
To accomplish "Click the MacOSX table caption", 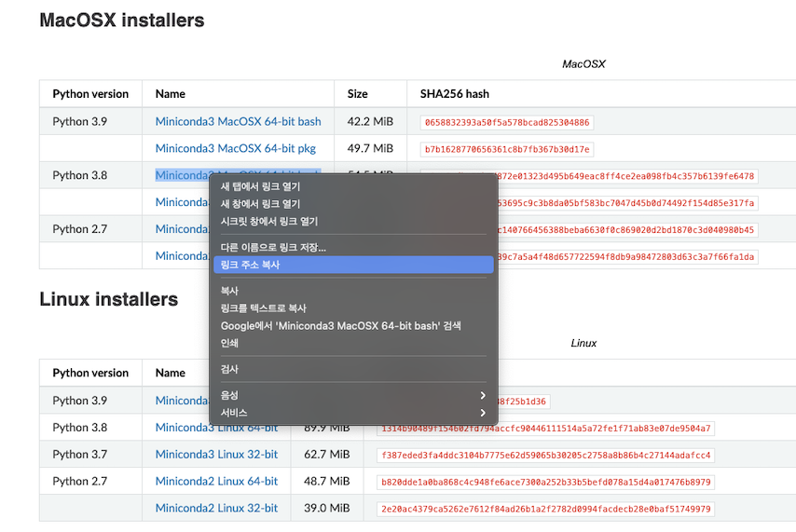I will click(x=583, y=64).
